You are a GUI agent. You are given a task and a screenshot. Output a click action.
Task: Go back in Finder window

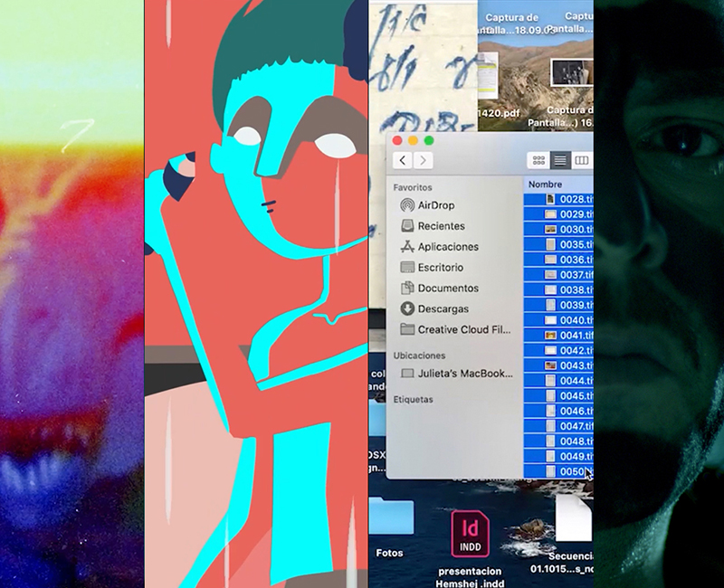pos(402,160)
